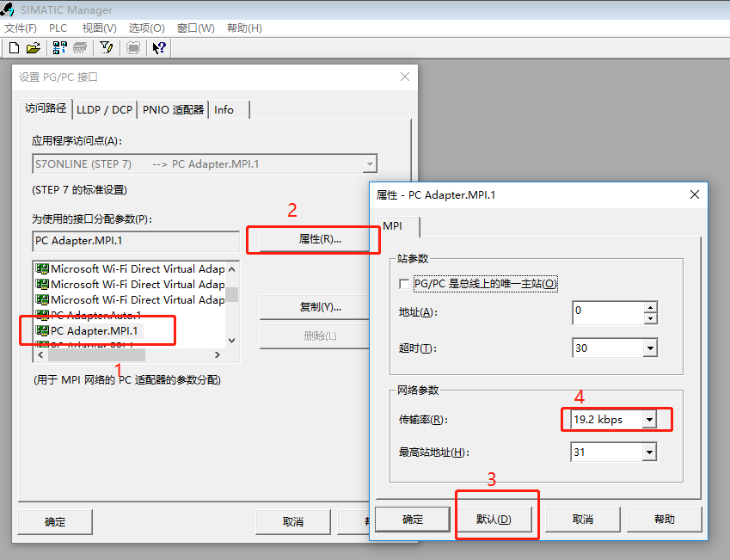Expand the 应用程序访问点 dropdown

pyautogui.click(x=370, y=164)
